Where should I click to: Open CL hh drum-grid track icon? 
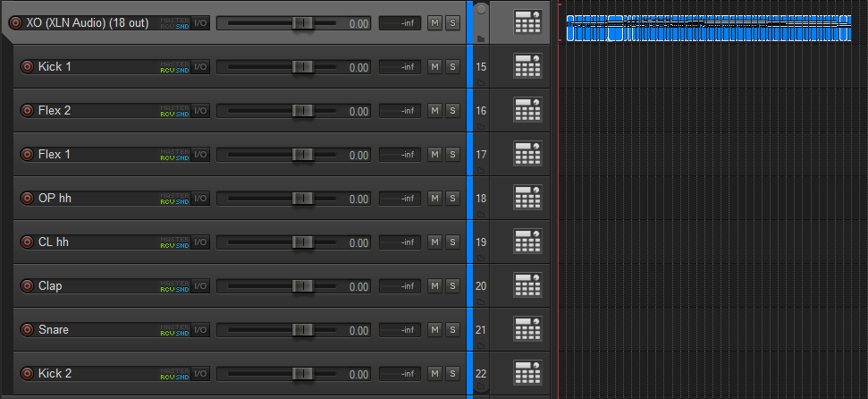coord(527,242)
